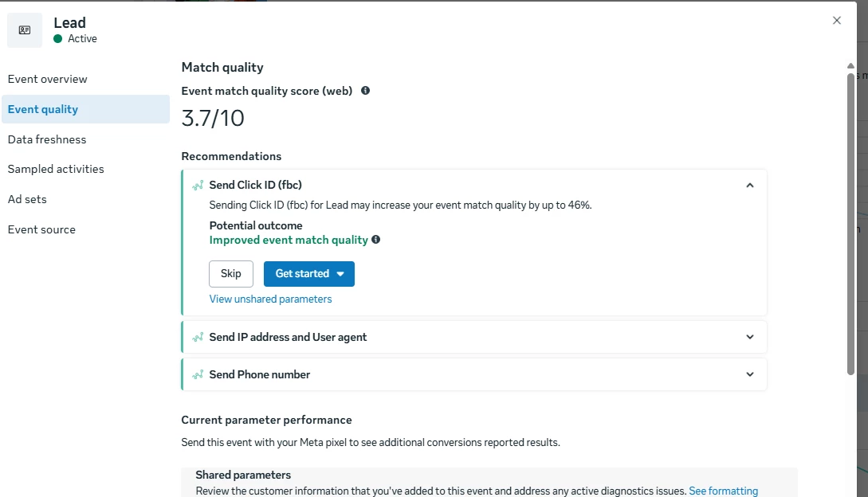The height and width of the screenshot is (497, 868).
Task: Expand Send IP address and User agent
Action: click(x=749, y=337)
